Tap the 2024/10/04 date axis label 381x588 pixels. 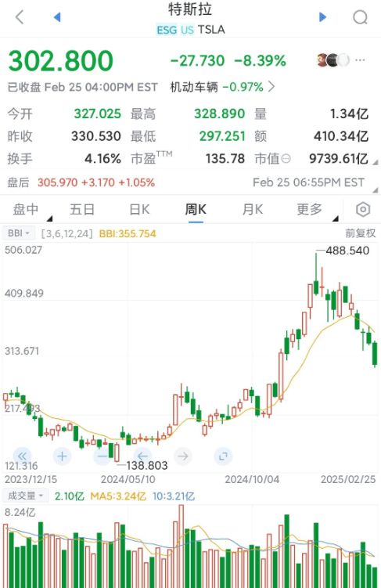tap(252, 479)
